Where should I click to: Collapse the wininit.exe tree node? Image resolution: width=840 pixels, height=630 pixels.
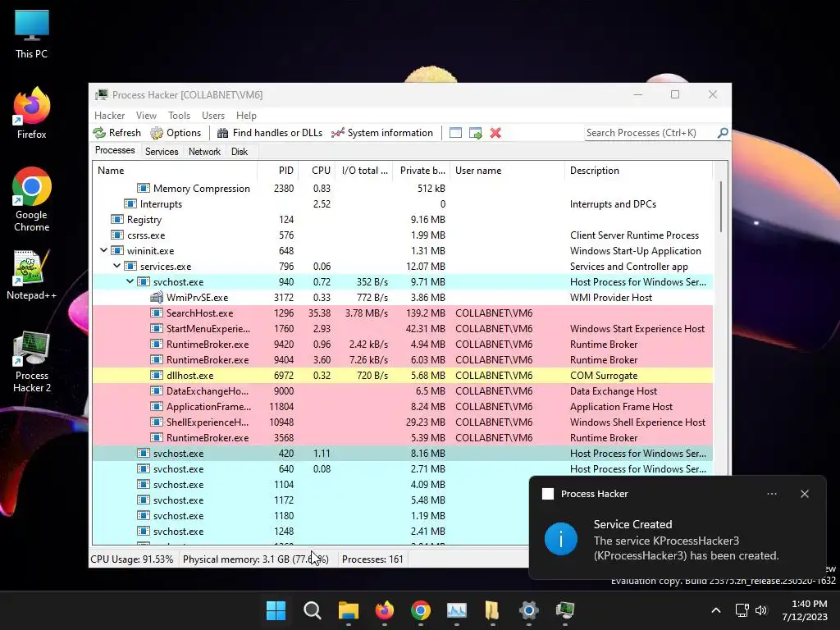pyautogui.click(x=103, y=250)
